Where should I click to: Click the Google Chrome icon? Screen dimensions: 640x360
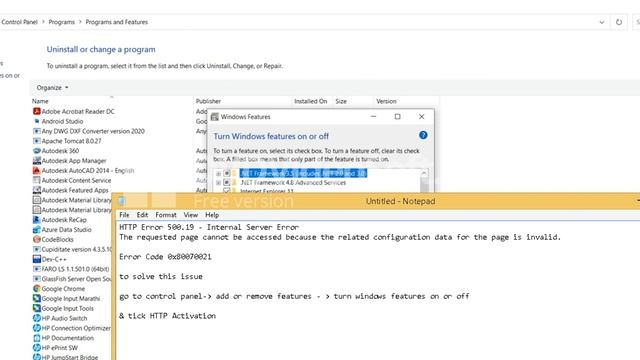[x=36, y=289]
